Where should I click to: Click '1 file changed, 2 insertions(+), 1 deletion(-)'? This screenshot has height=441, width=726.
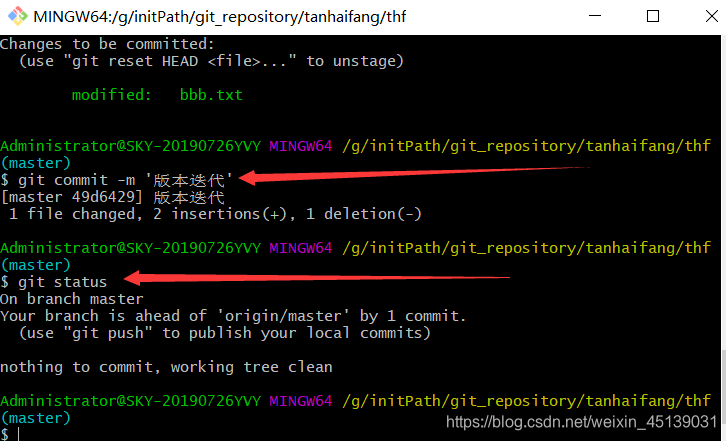(215, 214)
